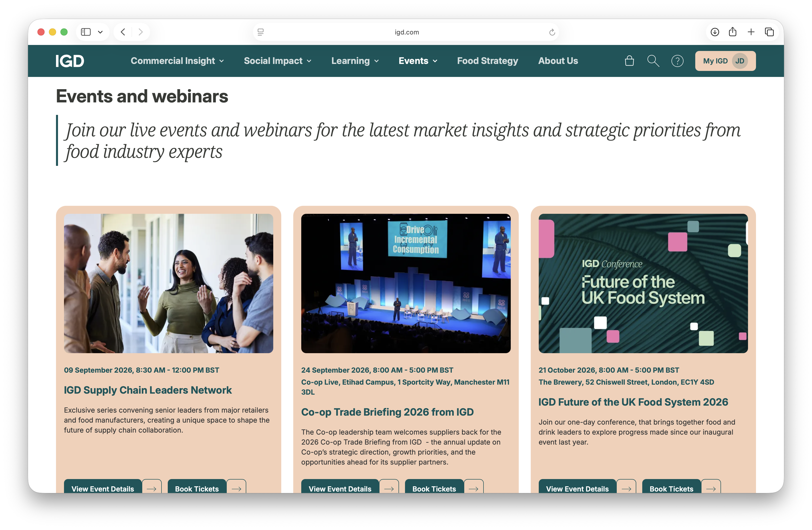Click the IGD logo in the header

pyautogui.click(x=69, y=61)
